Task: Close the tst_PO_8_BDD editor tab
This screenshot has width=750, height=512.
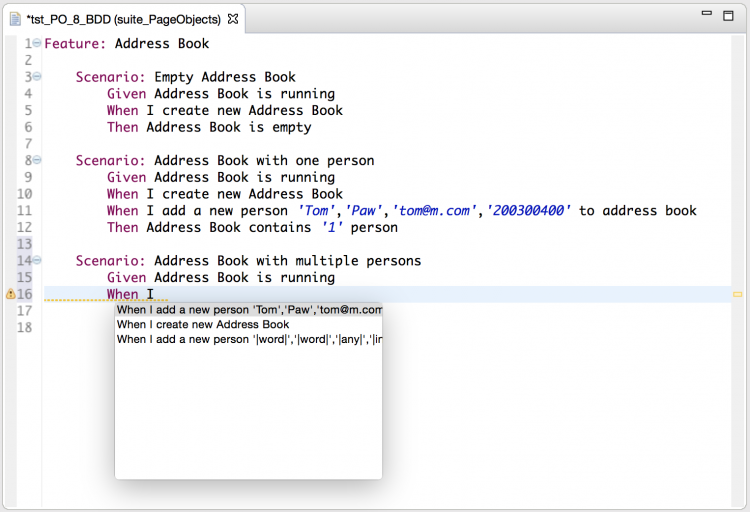Action: pyautogui.click(x=232, y=19)
